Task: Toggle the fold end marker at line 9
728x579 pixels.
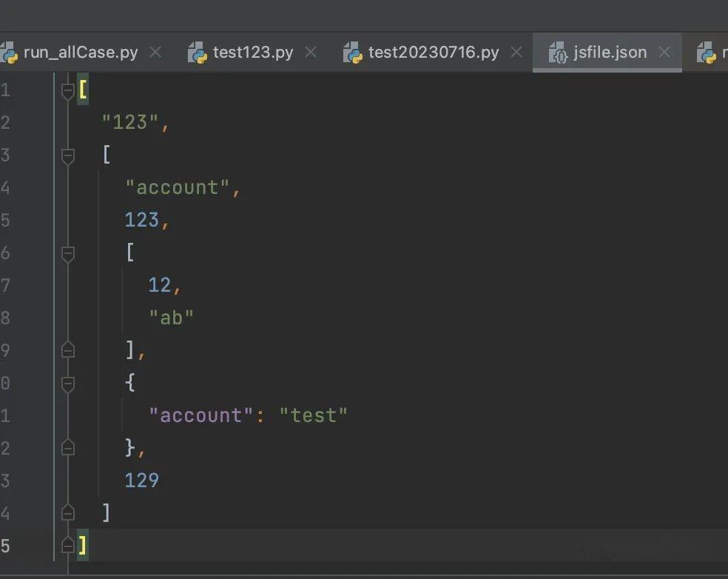Action: (x=67, y=349)
